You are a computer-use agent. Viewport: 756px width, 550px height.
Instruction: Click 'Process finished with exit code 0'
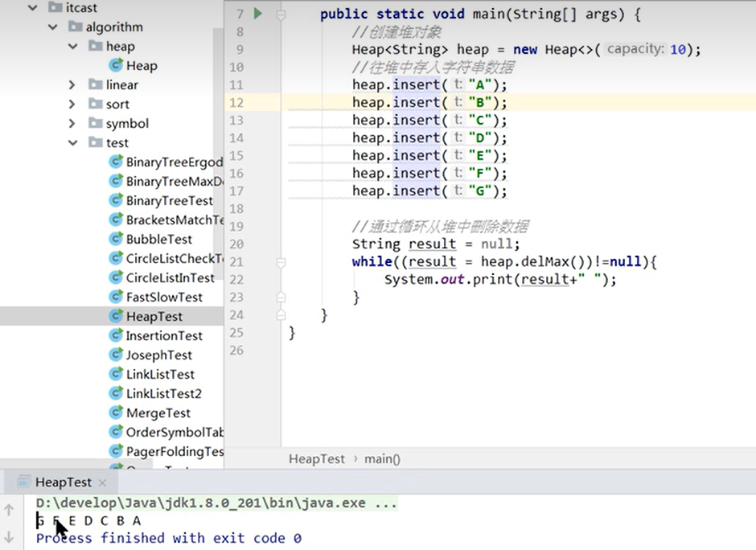click(x=169, y=538)
